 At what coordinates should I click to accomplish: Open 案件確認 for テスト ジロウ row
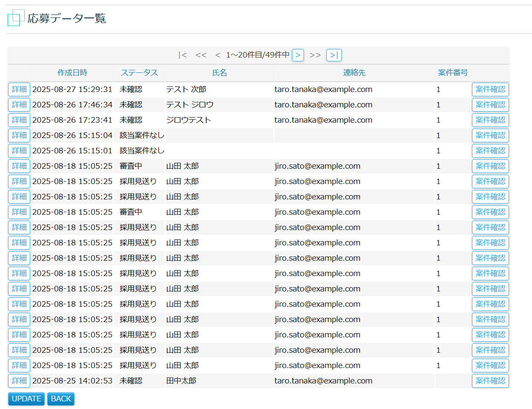click(490, 105)
